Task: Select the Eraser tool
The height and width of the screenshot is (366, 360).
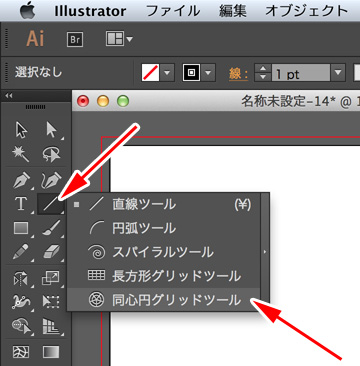Action: (x=51, y=252)
